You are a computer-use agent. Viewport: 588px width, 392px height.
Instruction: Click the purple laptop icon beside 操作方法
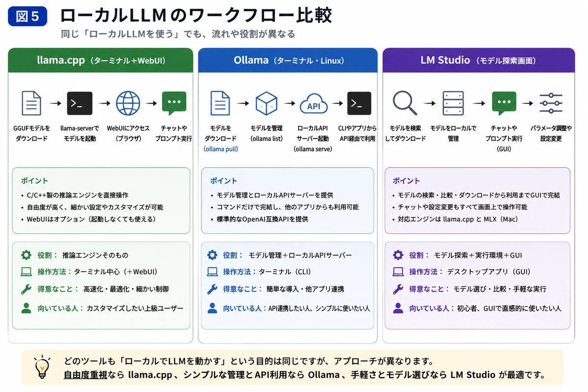pyautogui.click(x=398, y=271)
